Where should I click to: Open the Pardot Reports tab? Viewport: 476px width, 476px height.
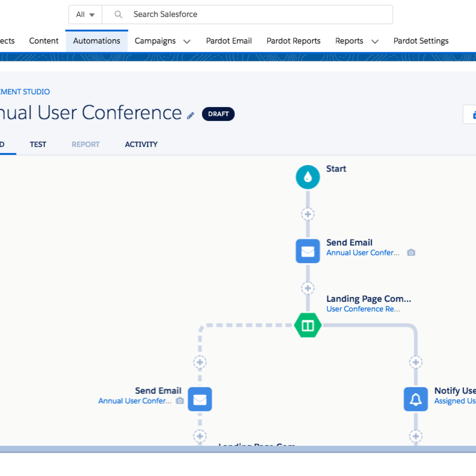(x=294, y=41)
